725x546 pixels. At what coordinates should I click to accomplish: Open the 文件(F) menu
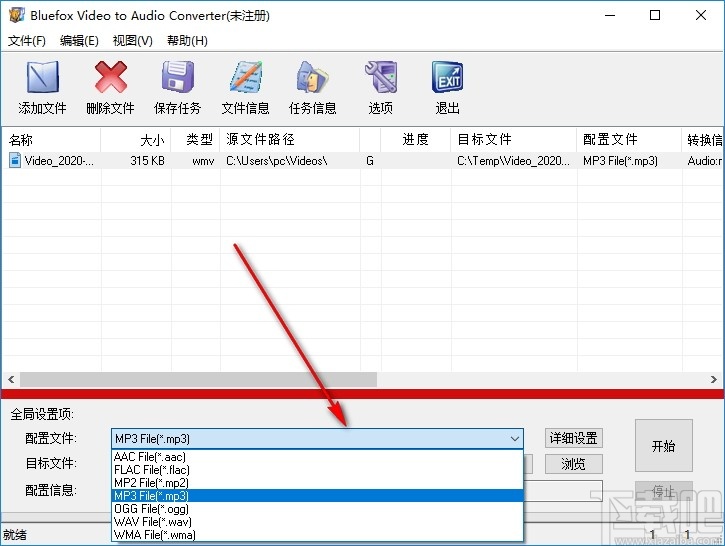click(x=27, y=41)
